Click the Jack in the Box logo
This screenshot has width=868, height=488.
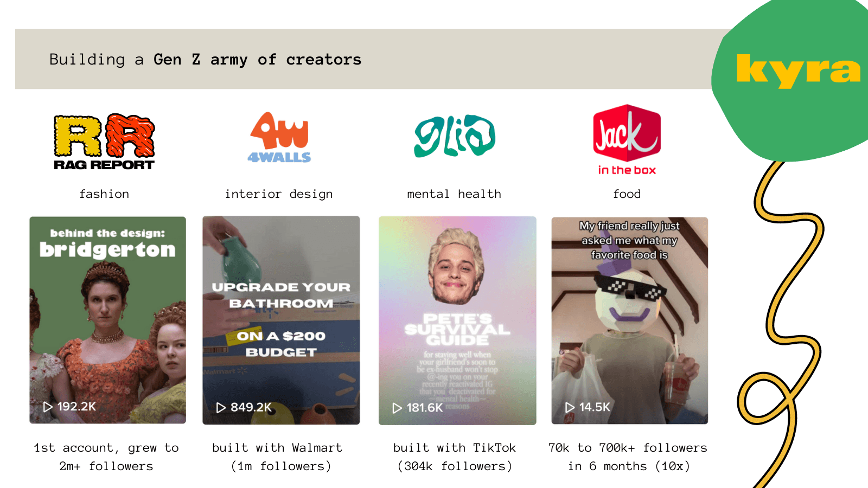click(x=627, y=140)
